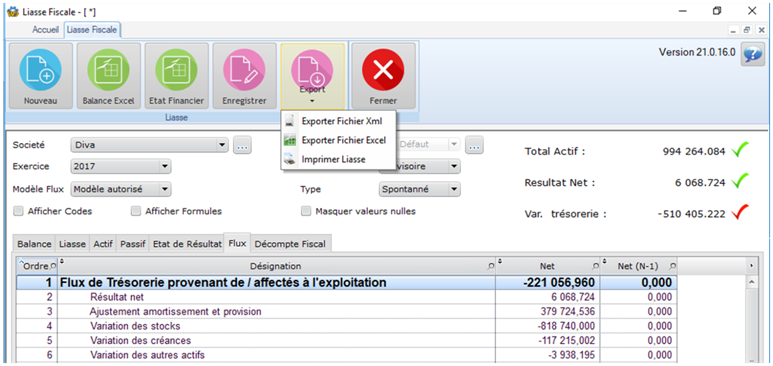
Task: Click the Net column header
Action: [x=547, y=266]
